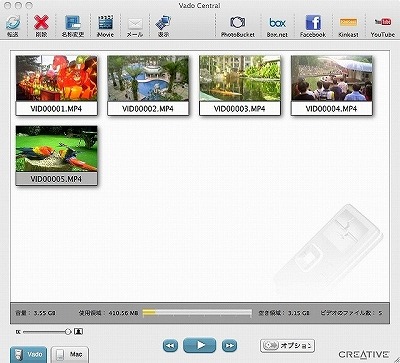Open the Box.net upload icon
400x363 pixels.
click(x=277, y=23)
